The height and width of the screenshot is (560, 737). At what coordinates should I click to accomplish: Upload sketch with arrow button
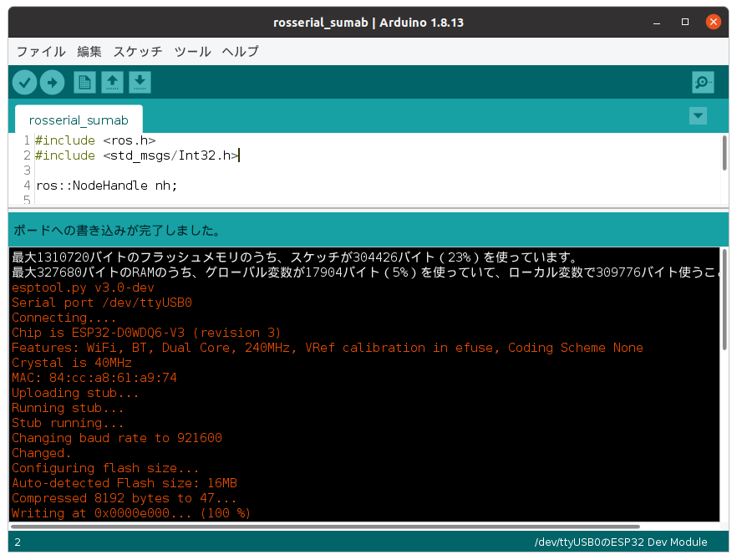click(52, 83)
